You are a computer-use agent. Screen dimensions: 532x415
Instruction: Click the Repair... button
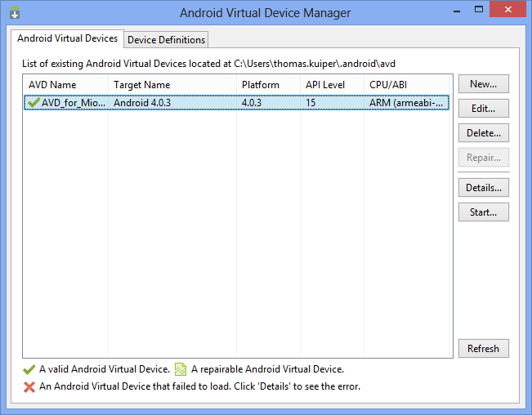484,158
